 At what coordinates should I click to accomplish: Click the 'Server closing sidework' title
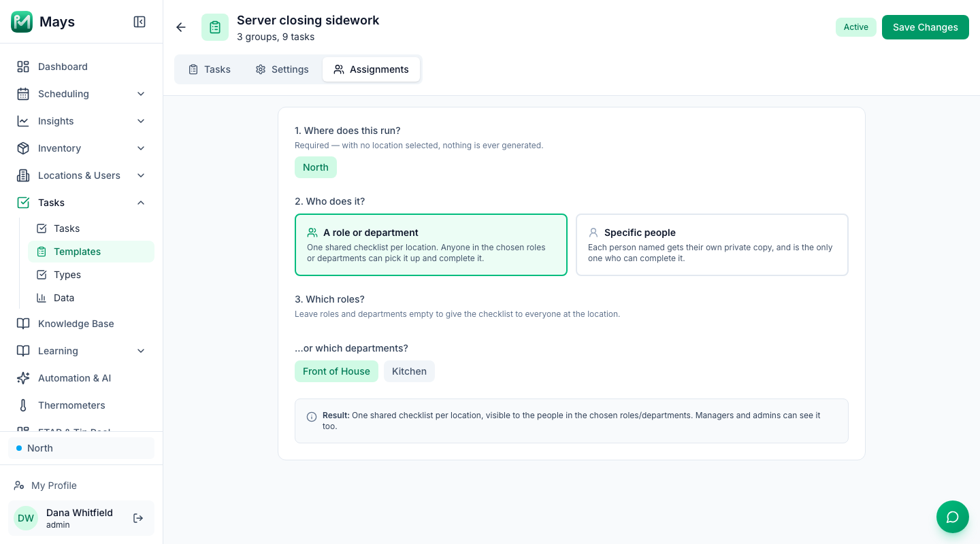pos(308,20)
